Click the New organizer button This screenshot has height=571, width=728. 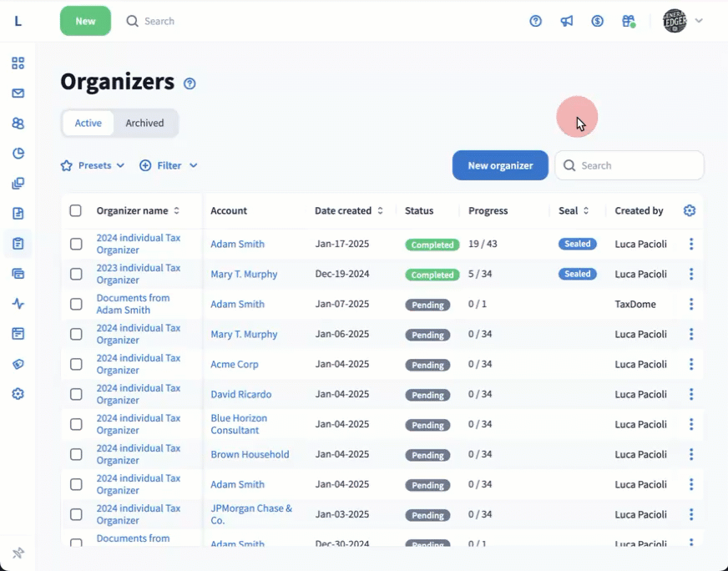(x=500, y=165)
